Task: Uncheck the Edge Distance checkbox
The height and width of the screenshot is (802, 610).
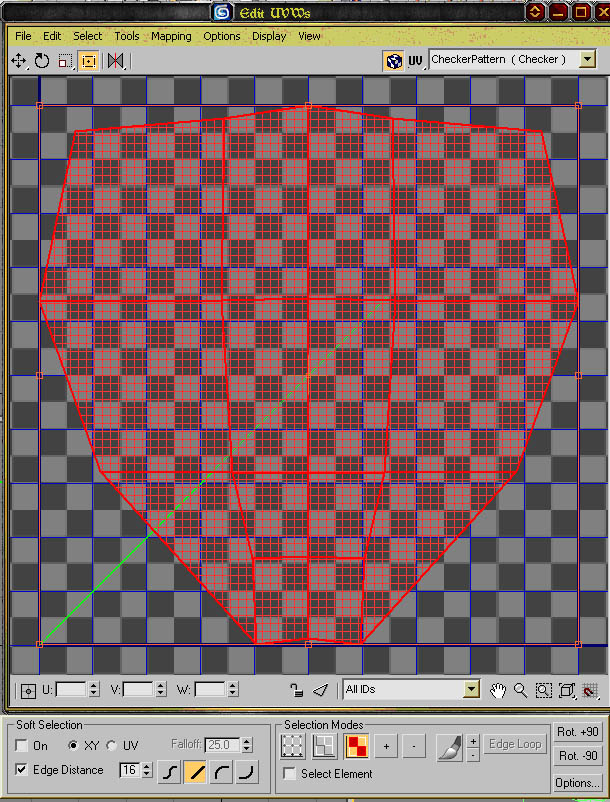Action: pyautogui.click(x=22, y=770)
